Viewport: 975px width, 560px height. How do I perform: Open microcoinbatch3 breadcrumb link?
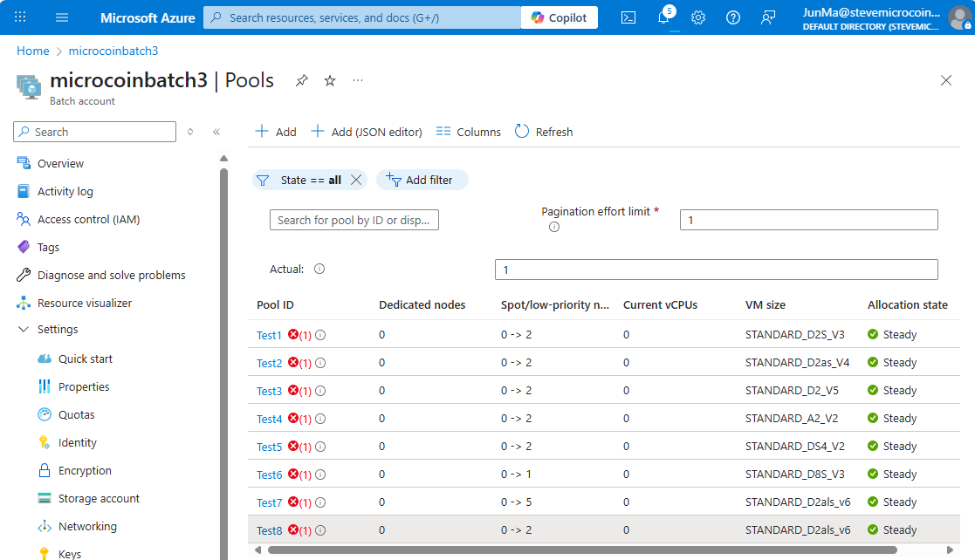coord(113,51)
